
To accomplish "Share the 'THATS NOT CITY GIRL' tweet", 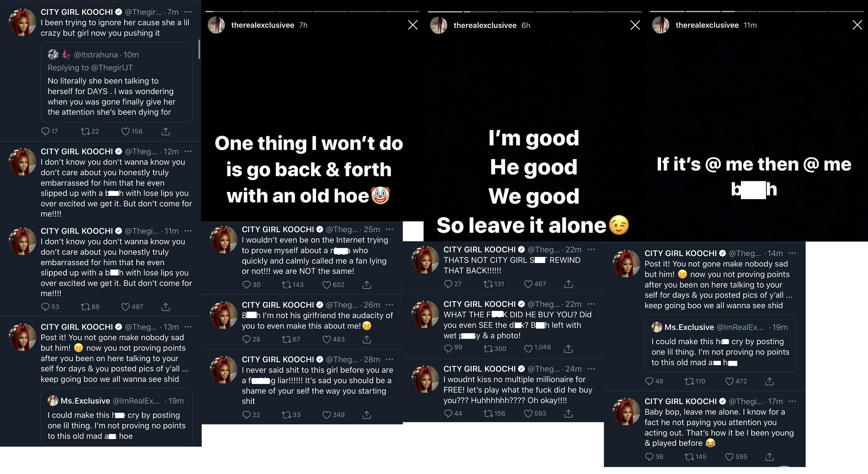I will 568,284.
